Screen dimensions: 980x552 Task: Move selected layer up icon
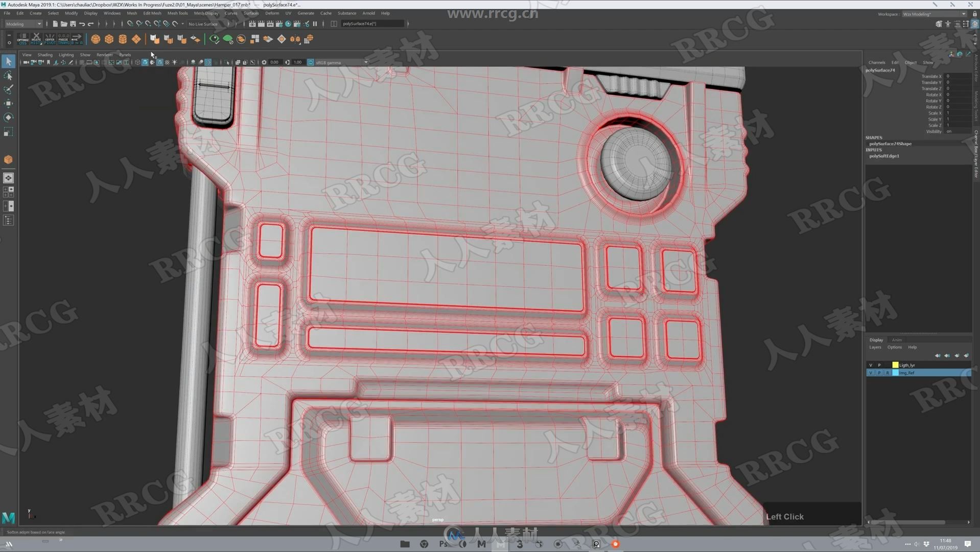tap(938, 355)
